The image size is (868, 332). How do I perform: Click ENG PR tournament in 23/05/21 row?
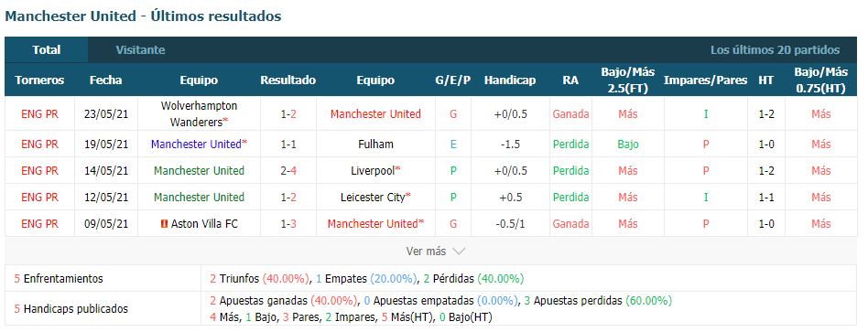tap(40, 114)
